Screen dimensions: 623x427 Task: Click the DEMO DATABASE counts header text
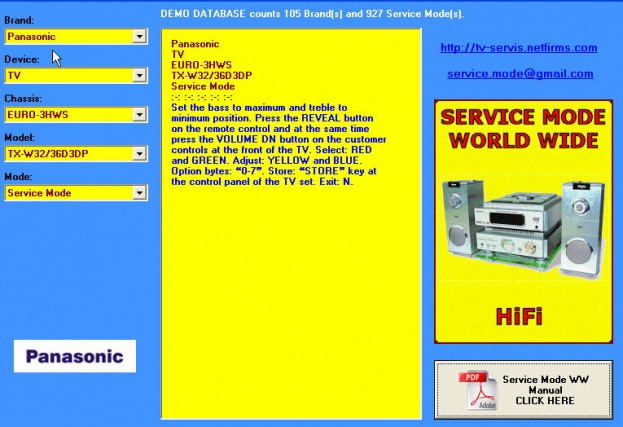click(x=312, y=14)
